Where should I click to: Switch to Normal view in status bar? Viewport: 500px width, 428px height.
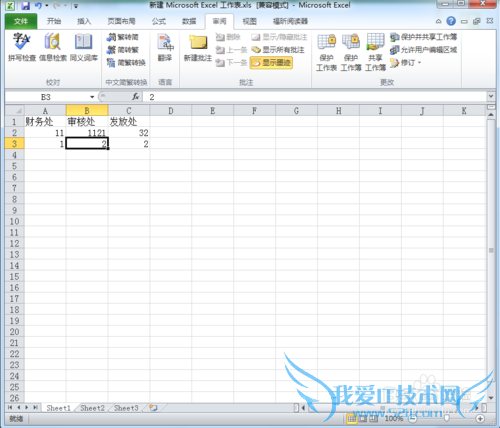click(351, 419)
